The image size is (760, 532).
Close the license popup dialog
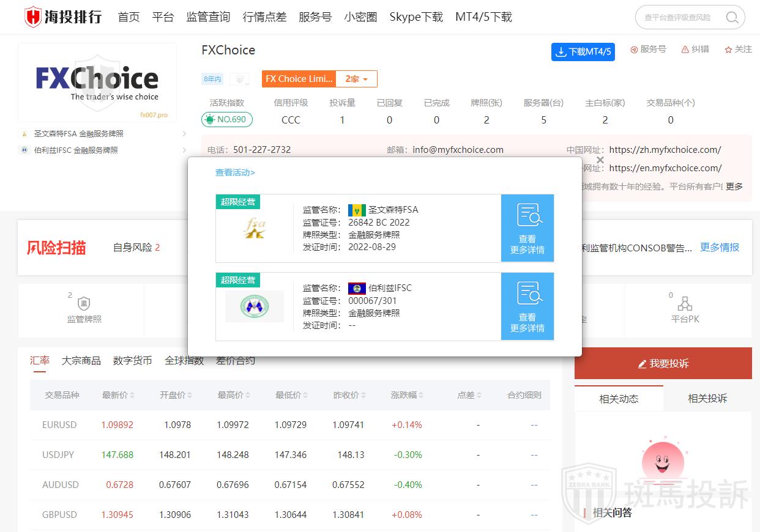(x=600, y=160)
